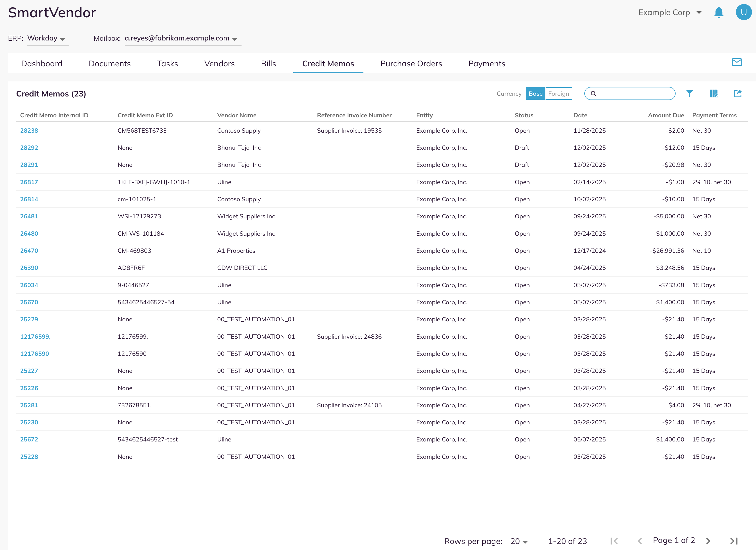Screen dimensions: 756x550
Task: Click the credit memos search field
Action: (630, 93)
